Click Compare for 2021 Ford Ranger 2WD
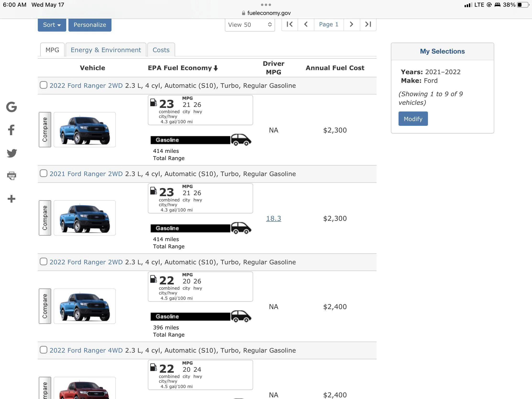 point(45,218)
